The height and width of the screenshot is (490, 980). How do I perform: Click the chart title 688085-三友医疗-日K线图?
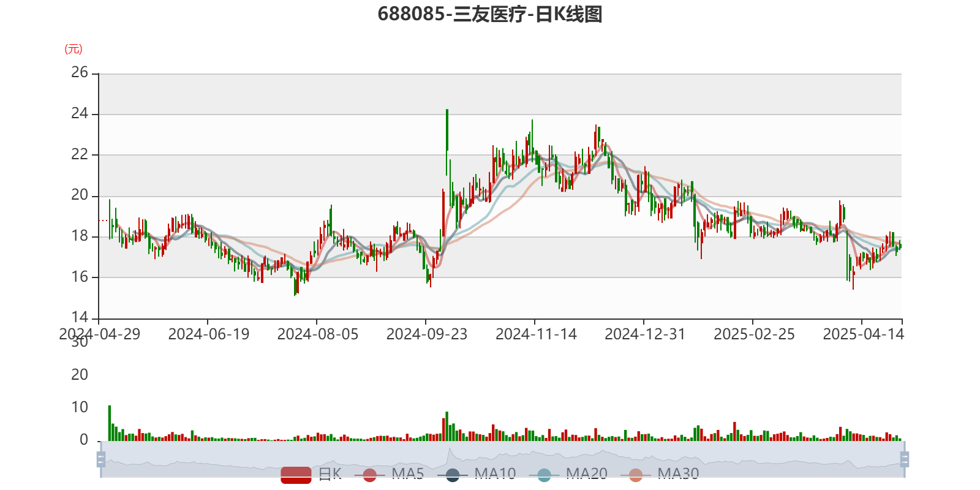coord(490,14)
